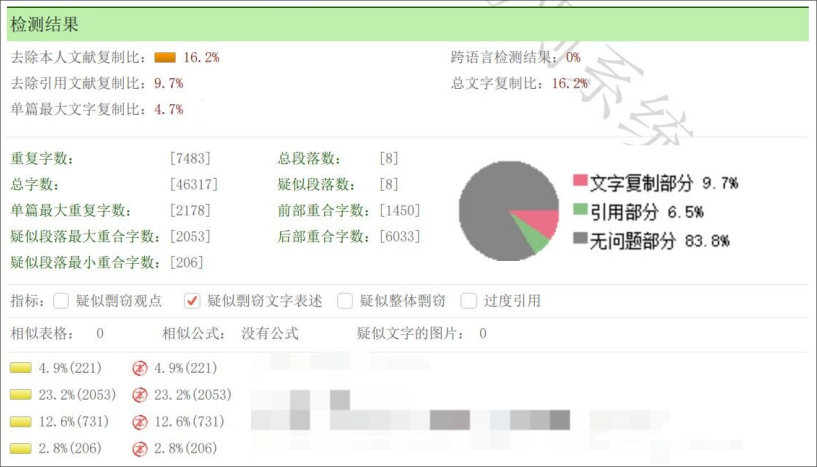Click the 单篇最大重复字数 value [2178]

pyautogui.click(x=190, y=211)
